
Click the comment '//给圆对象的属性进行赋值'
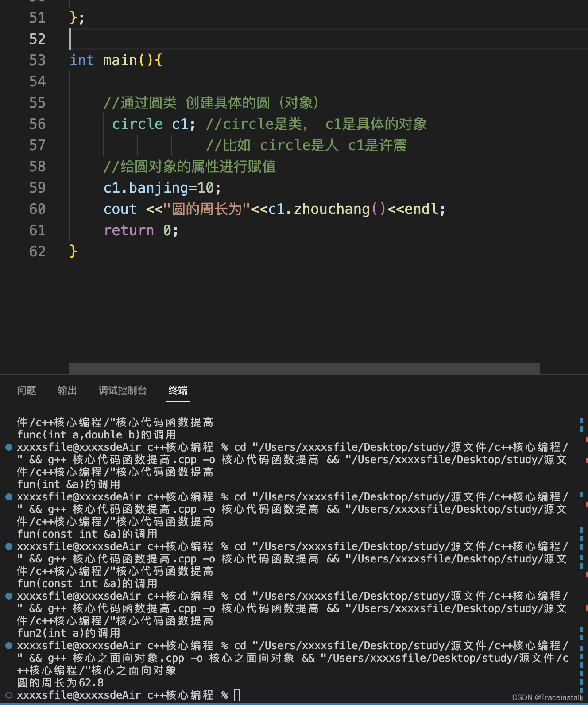click(x=190, y=167)
